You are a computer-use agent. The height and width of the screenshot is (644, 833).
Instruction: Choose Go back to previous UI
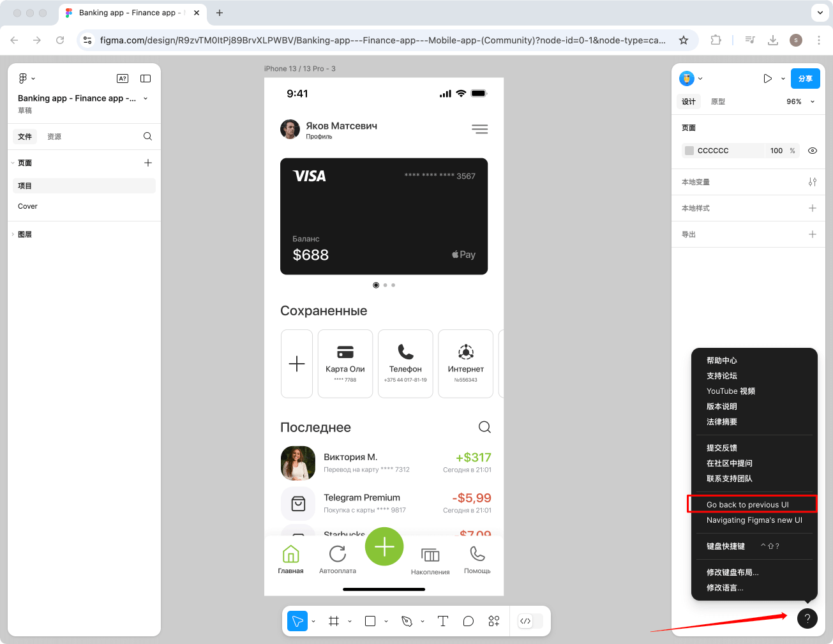(747, 505)
